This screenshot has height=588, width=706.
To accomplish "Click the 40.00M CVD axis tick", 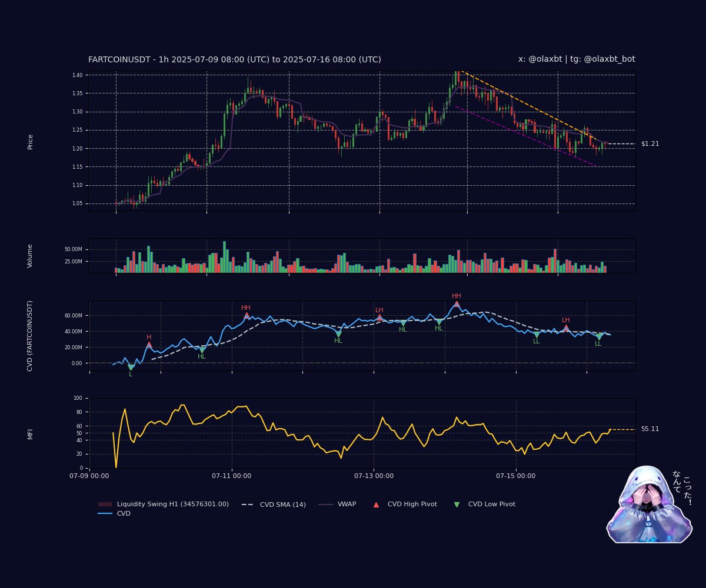I will point(74,332).
